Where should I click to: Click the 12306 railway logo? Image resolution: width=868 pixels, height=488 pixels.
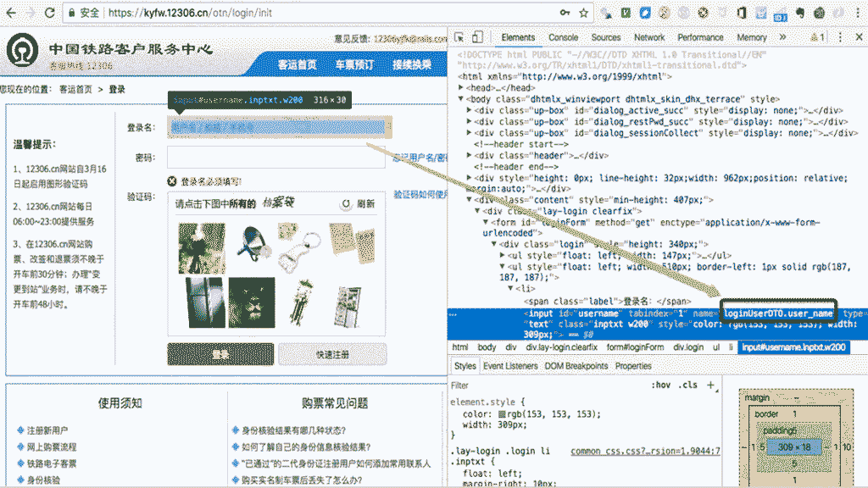(x=23, y=50)
